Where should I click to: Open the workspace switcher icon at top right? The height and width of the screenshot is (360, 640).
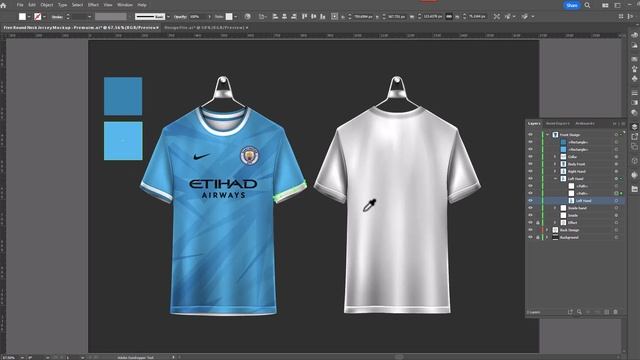point(618,5)
